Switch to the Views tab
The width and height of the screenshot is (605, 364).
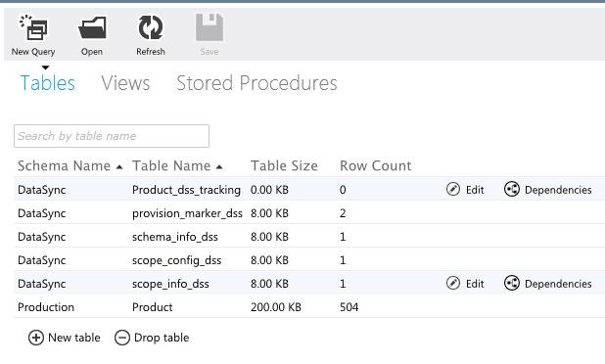pos(125,83)
